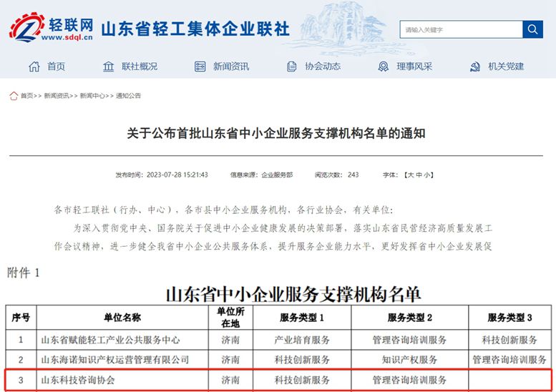Click the article title heading

tap(276, 133)
